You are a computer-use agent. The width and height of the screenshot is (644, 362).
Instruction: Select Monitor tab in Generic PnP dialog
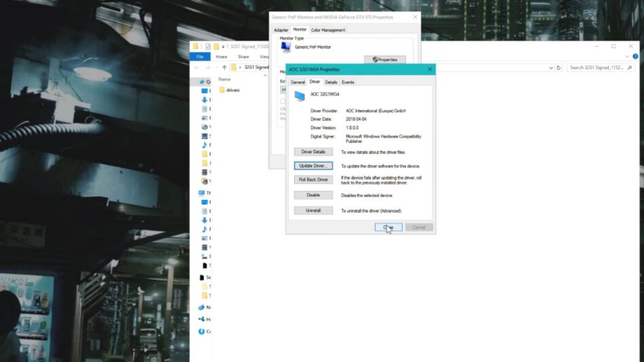(300, 30)
